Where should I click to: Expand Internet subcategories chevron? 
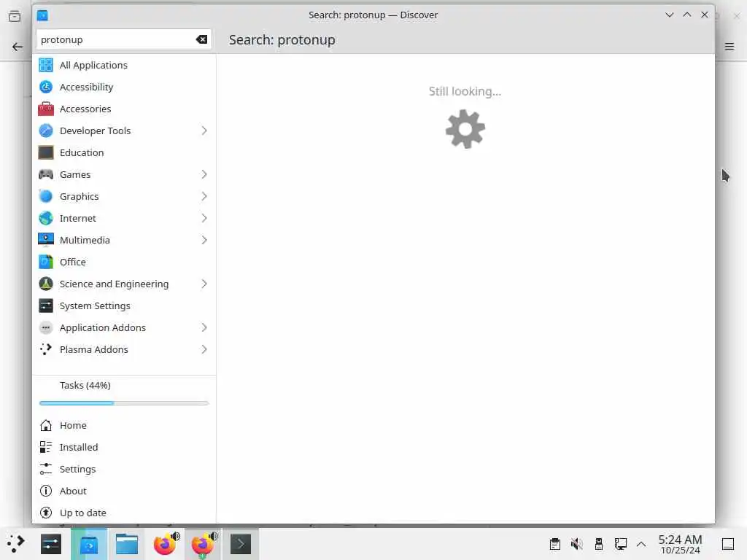[x=204, y=219]
